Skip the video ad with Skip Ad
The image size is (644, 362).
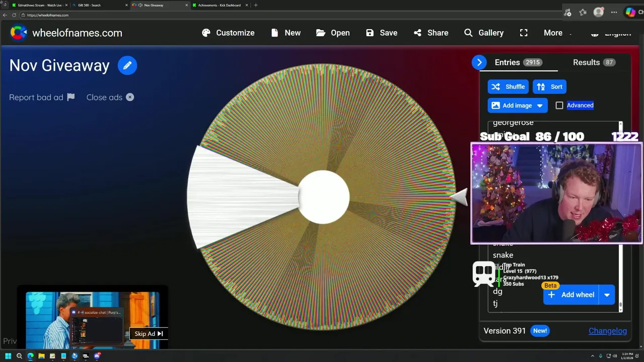pyautogui.click(x=148, y=333)
